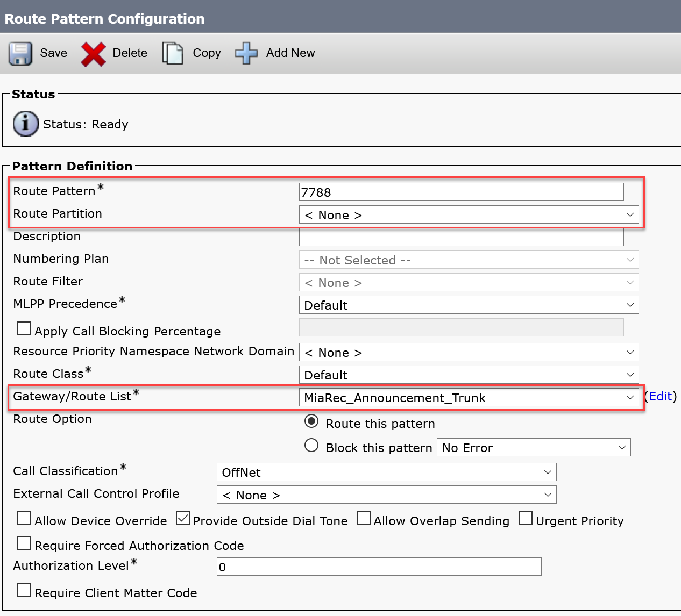The width and height of the screenshot is (681, 616).
Task: Enable Require Client Matter Code checkbox
Action: click(x=24, y=590)
